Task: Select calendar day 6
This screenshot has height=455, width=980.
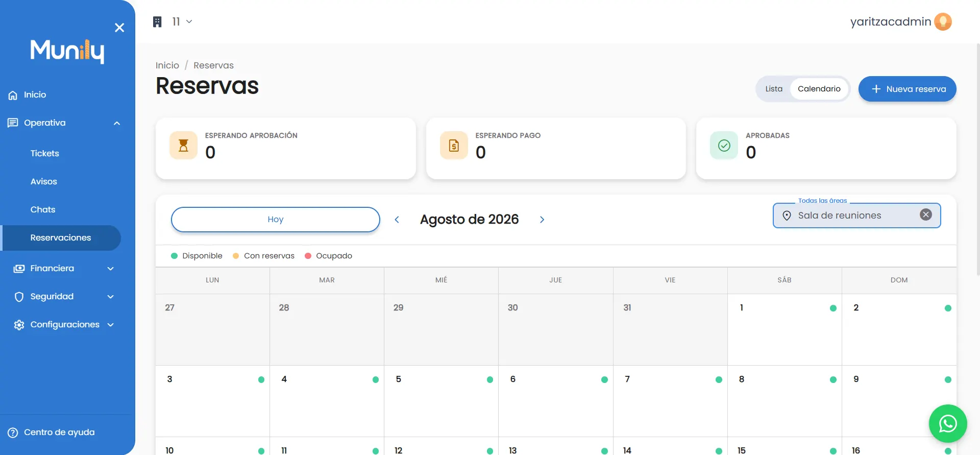Action: (555, 401)
